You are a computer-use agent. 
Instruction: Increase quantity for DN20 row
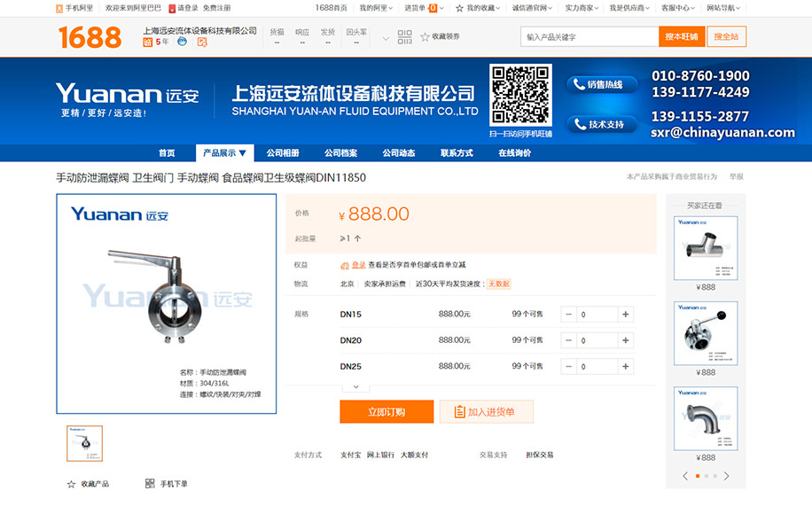pos(626,340)
